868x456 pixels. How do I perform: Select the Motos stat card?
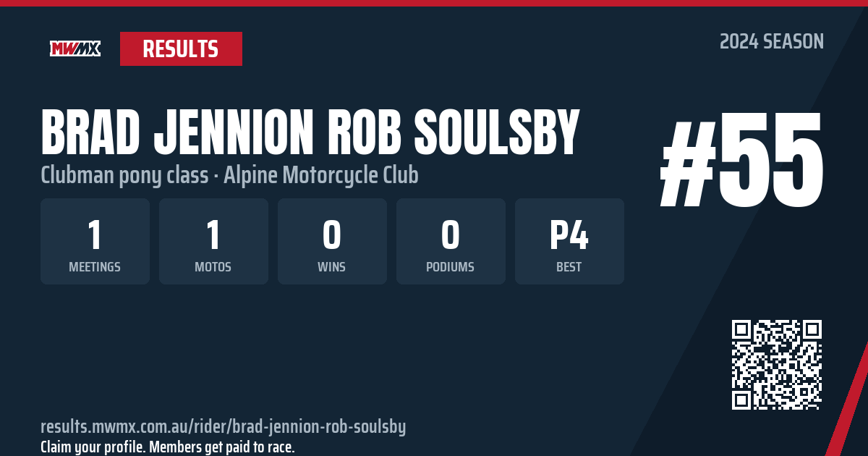[x=213, y=241]
